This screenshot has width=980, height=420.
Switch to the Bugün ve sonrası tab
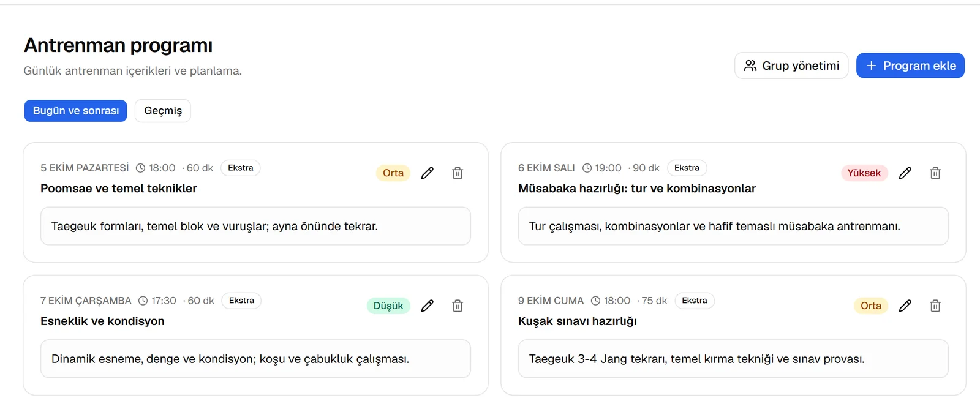click(76, 111)
